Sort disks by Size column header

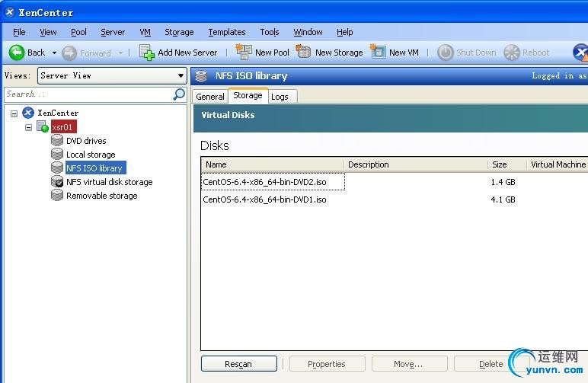click(x=507, y=164)
